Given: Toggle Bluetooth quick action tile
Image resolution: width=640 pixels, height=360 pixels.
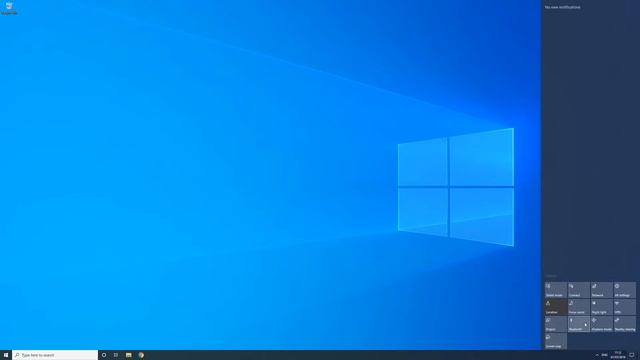Looking at the screenshot, I should 579,324.
